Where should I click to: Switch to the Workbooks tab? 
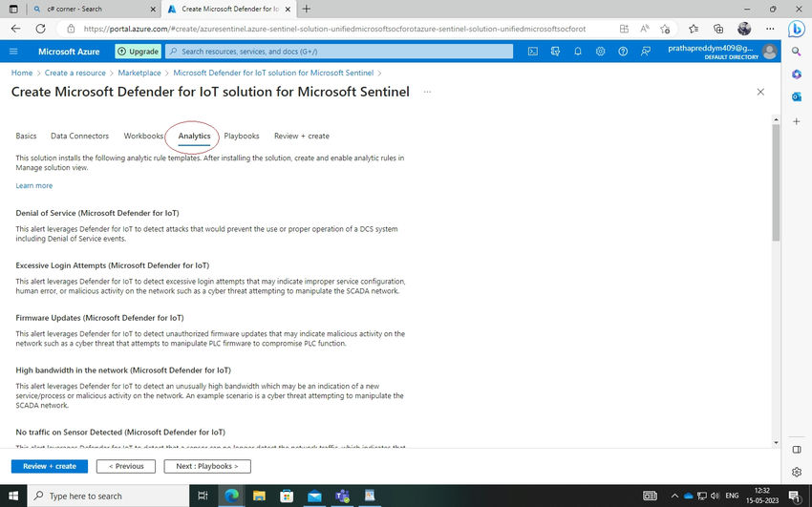pos(143,137)
